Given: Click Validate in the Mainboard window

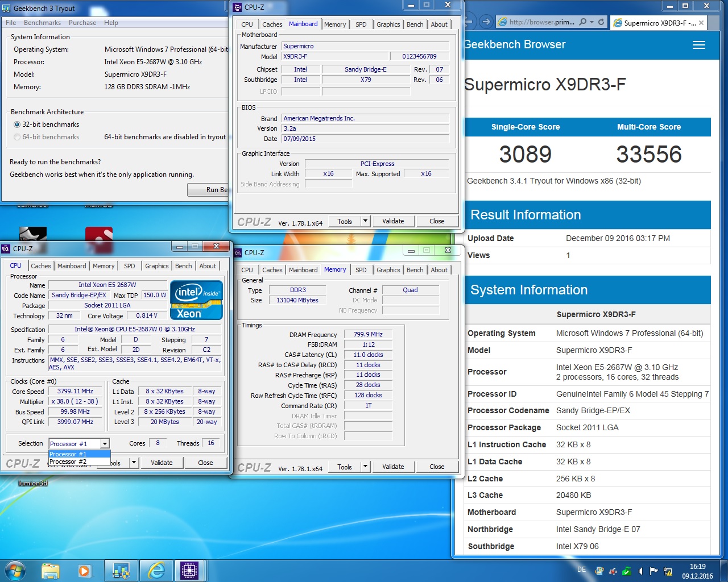Looking at the screenshot, I should pos(393,221).
